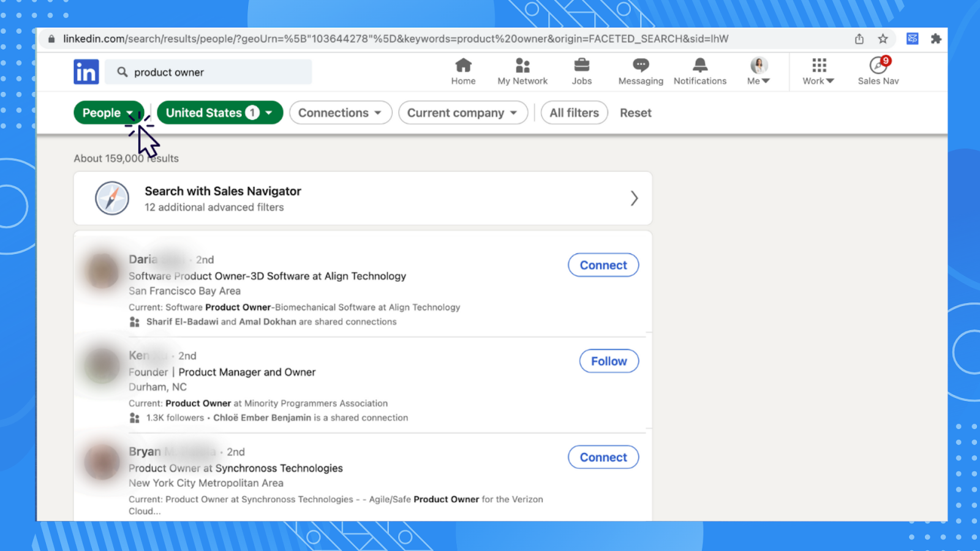Open Daria's profile name link
Screen dimensions: 980x551
click(157, 260)
